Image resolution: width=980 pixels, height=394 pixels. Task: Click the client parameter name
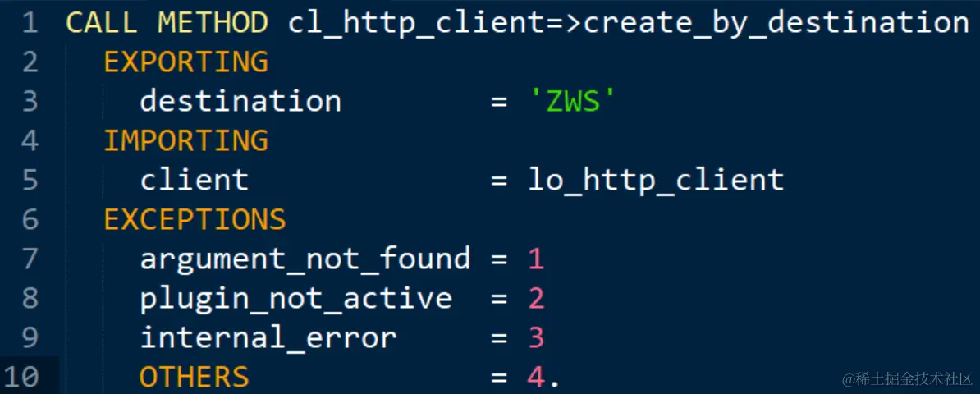[195, 181]
